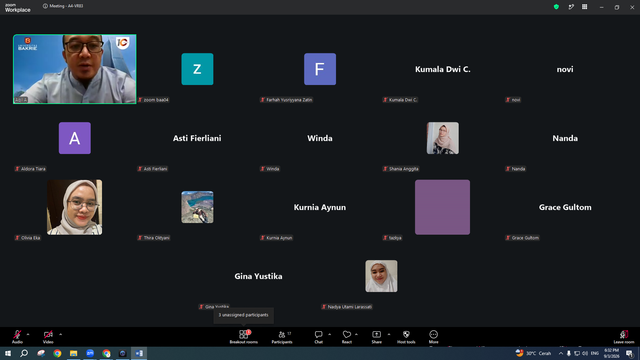Open the Chat panel
640x360 pixels.
coord(318,337)
